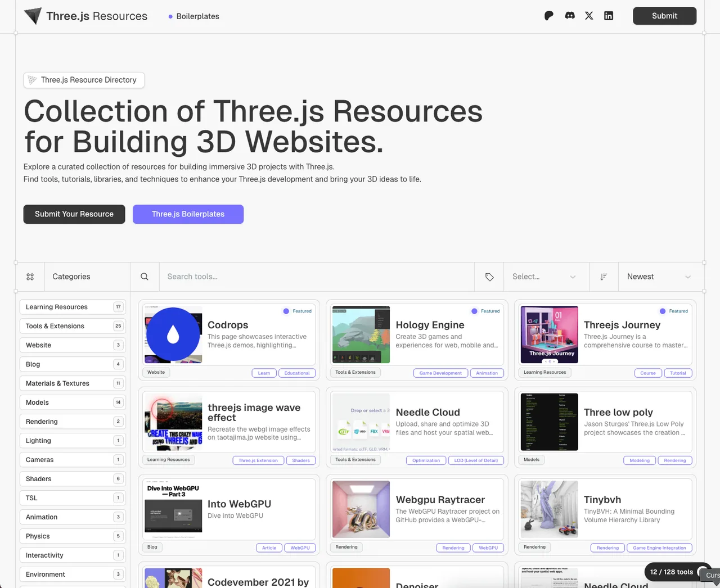
Task: Select the Models category
Action: pos(73,402)
